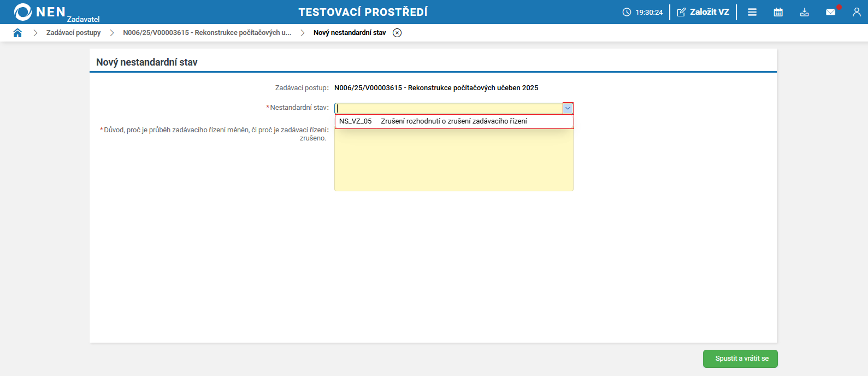Select the Nový nestandardní stav breadcrumb label
This screenshot has height=376, width=868.
pyautogui.click(x=350, y=33)
